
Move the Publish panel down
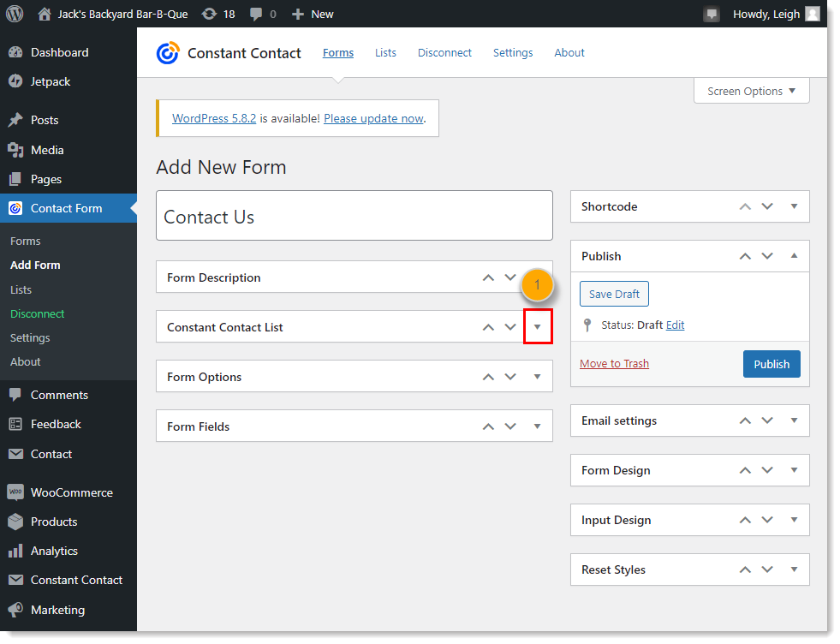(767, 256)
